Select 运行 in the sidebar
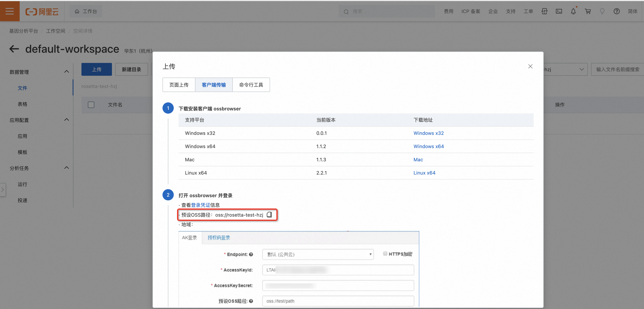This screenshot has width=644, height=309. 22,184
